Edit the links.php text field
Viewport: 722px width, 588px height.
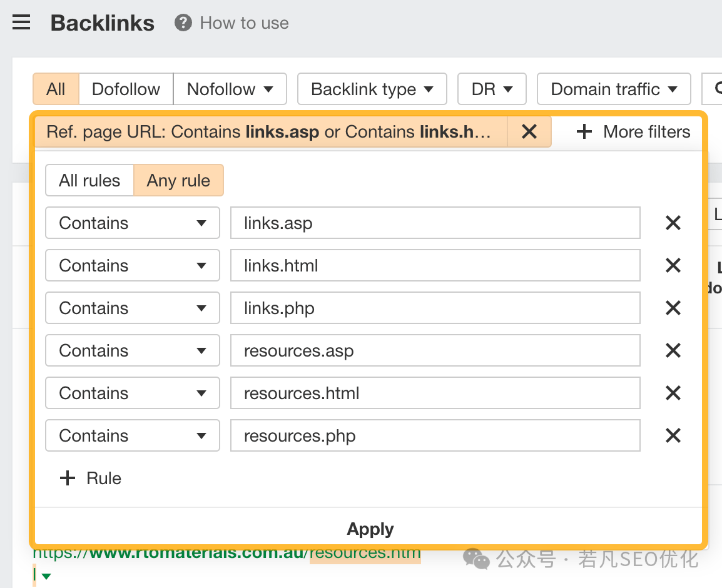click(x=435, y=308)
